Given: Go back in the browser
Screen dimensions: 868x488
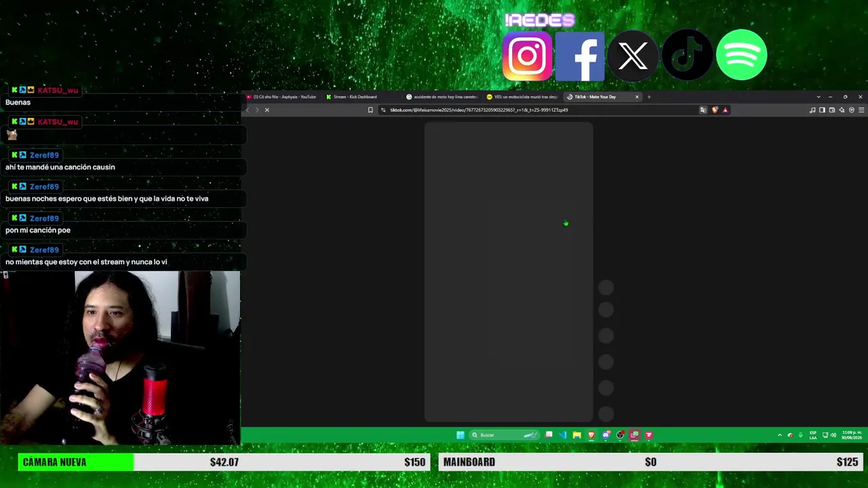Looking at the screenshot, I should pyautogui.click(x=248, y=110).
